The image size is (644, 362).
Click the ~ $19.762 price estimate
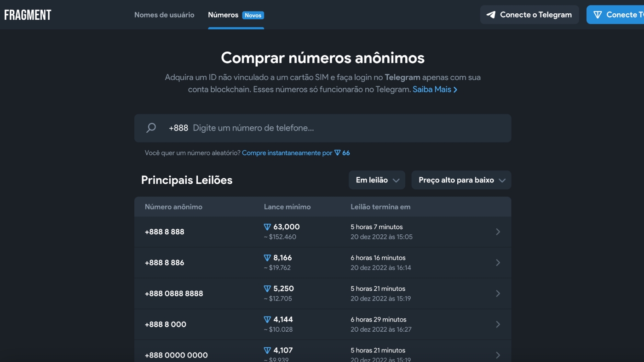pos(277,268)
